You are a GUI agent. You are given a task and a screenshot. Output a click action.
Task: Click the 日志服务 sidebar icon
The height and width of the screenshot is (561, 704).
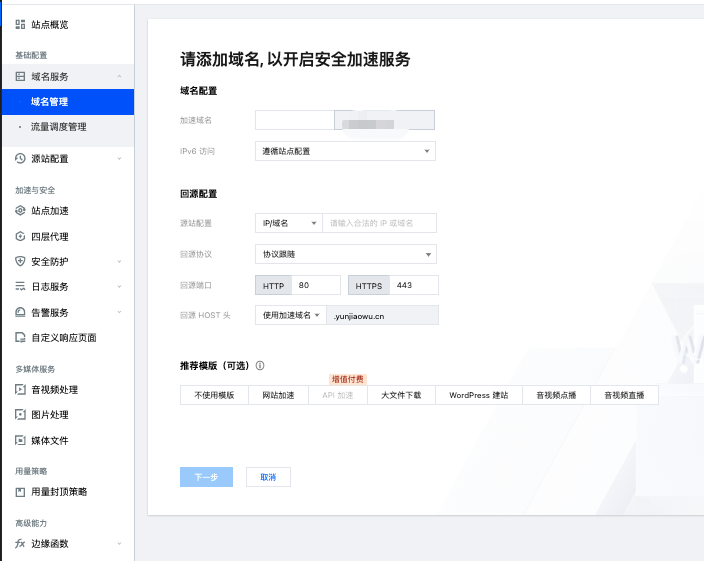point(20,287)
